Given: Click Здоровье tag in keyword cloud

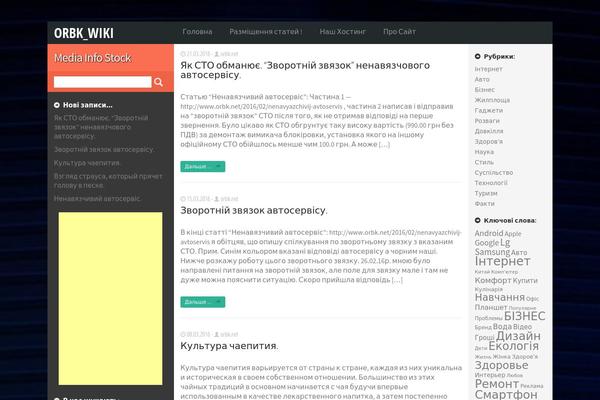Looking at the screenshot, I should click(x=502, y=365).
